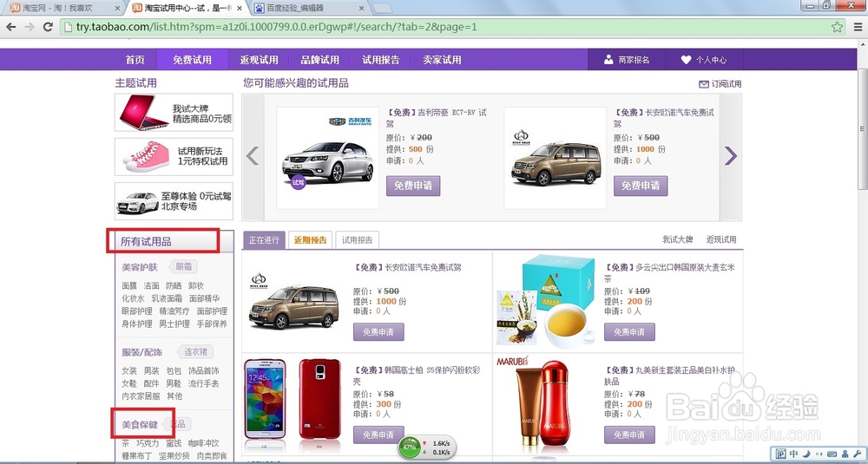Select the 内衣家居服 subcategory

(x=141, y=396)
